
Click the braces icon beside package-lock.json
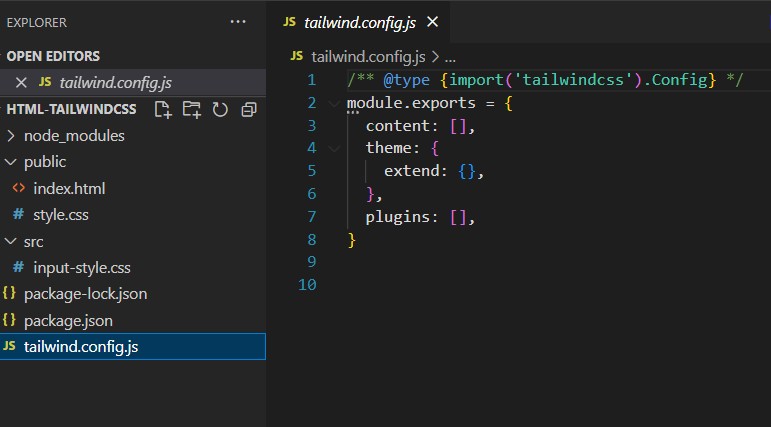click(9, 293)
